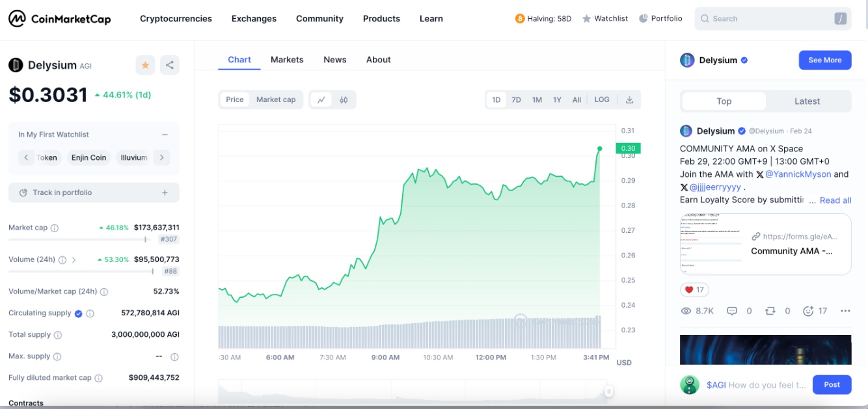Toggle the LOG scale on the chart
The width and height of the screenshot is (868, 409).
coord(602,99)
